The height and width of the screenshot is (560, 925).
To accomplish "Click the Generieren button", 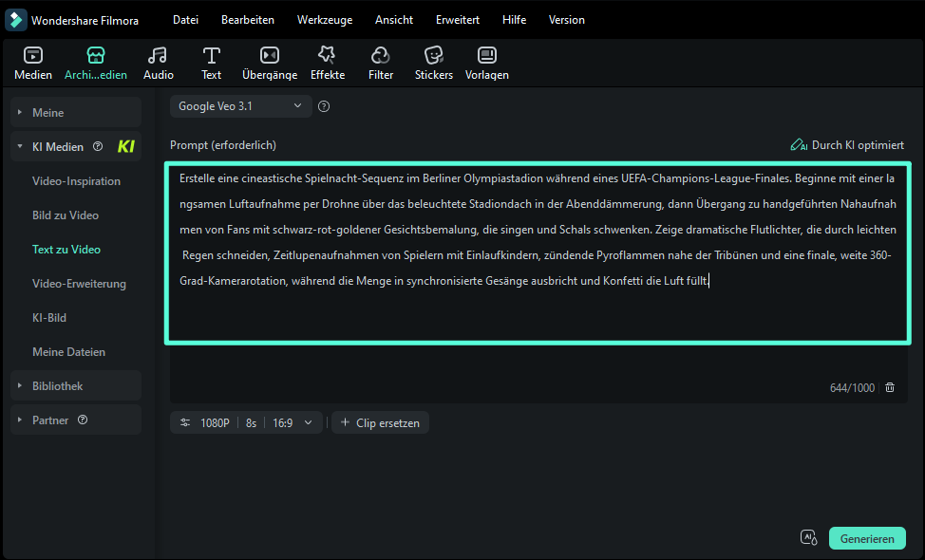I will point(866,538).
